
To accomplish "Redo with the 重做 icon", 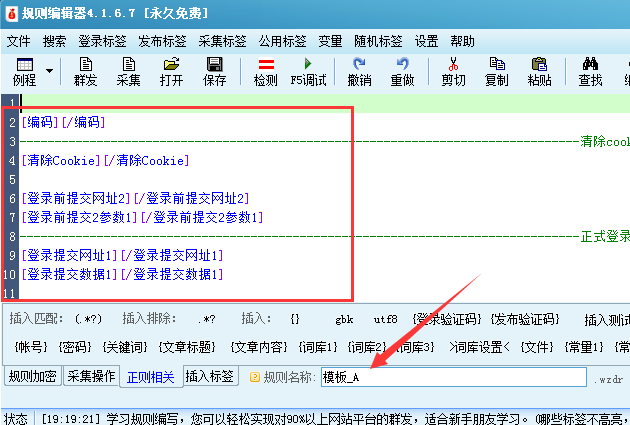I will point(402,71).
